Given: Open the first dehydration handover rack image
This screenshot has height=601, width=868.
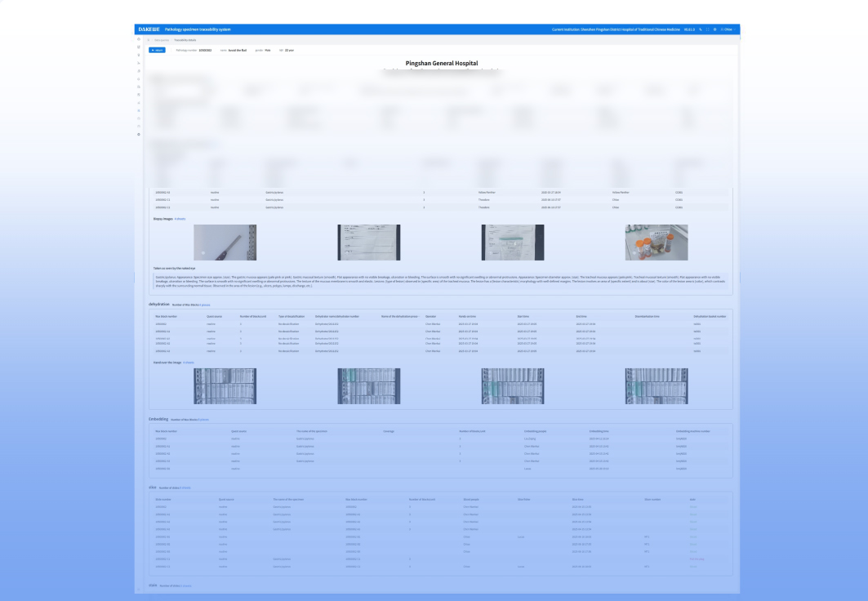Looking at the screenshot, I should click(225, 386).
